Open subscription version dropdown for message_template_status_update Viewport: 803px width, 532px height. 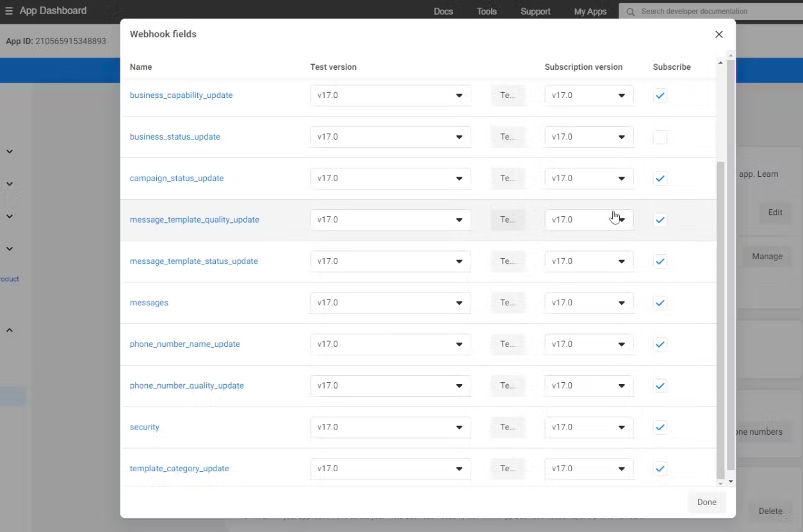[589, 261]
